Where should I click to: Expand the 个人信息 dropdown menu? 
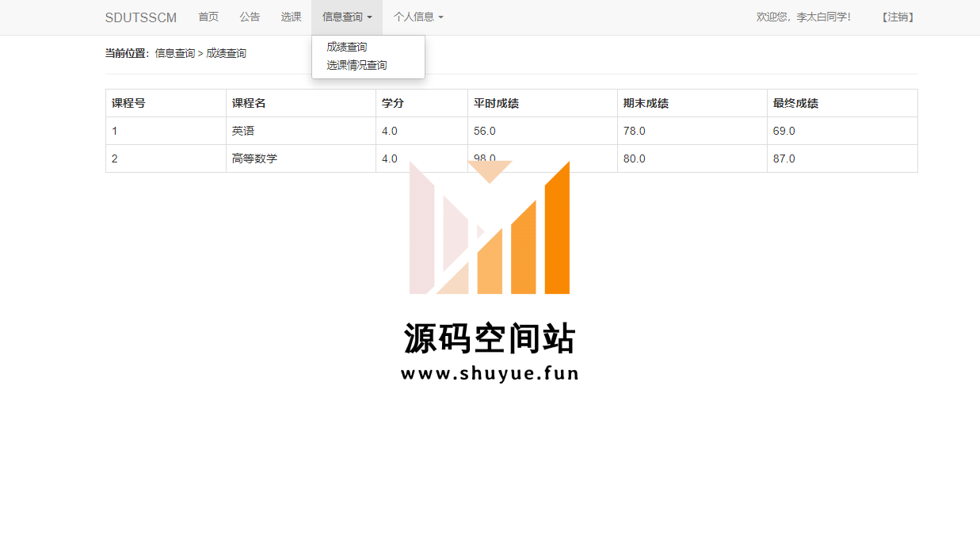[x=418, y=17]
